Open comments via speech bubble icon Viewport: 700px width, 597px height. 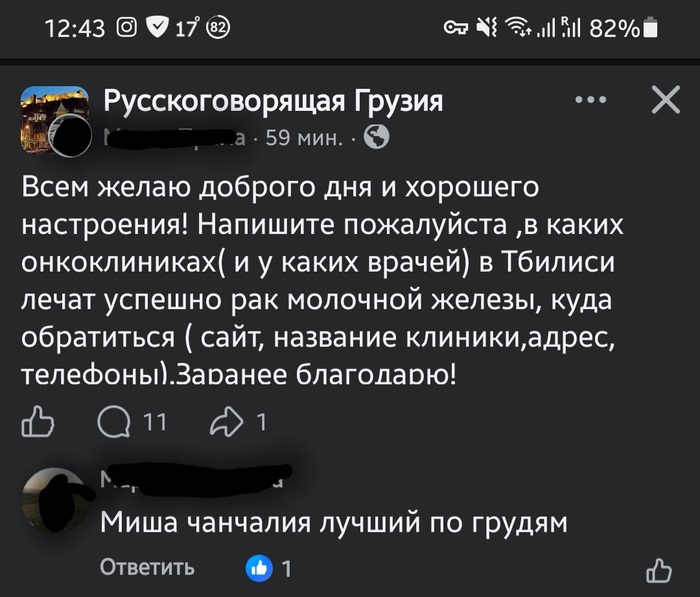(x=113, y=423)
